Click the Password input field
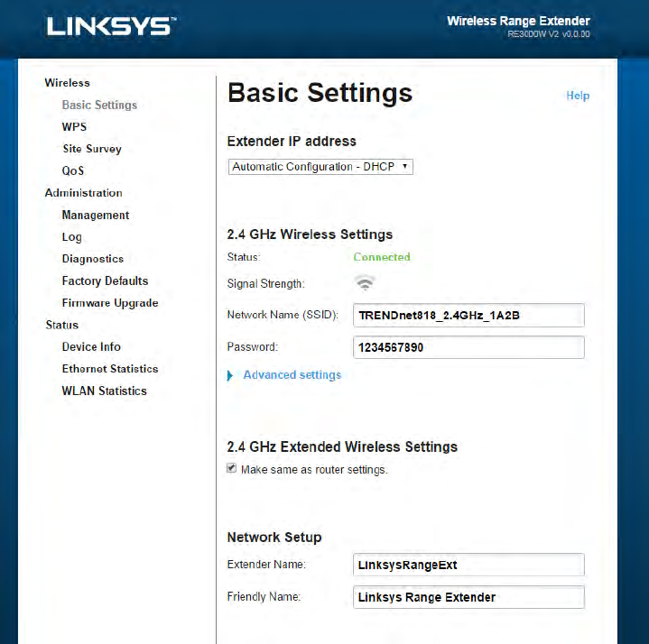The image size is (649, 644). 468,347
